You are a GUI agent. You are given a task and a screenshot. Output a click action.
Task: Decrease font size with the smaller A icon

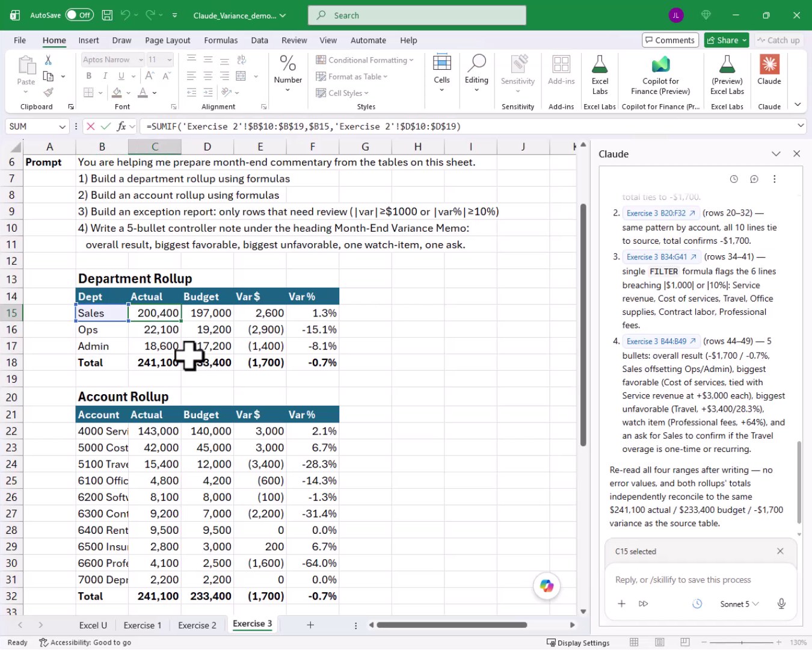coord(166,76)
